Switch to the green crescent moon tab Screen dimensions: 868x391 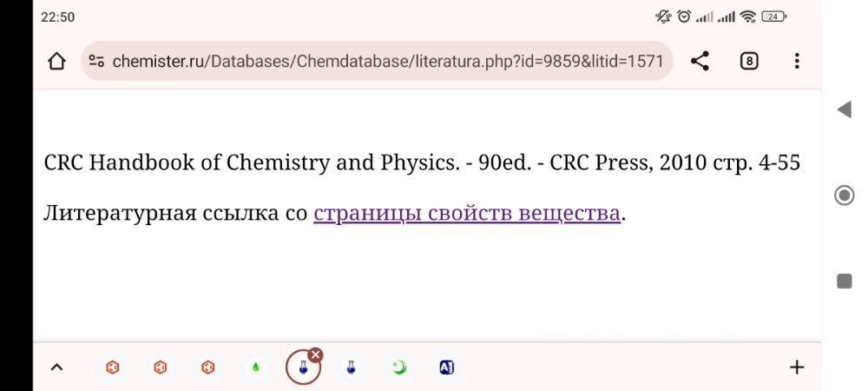398,368
